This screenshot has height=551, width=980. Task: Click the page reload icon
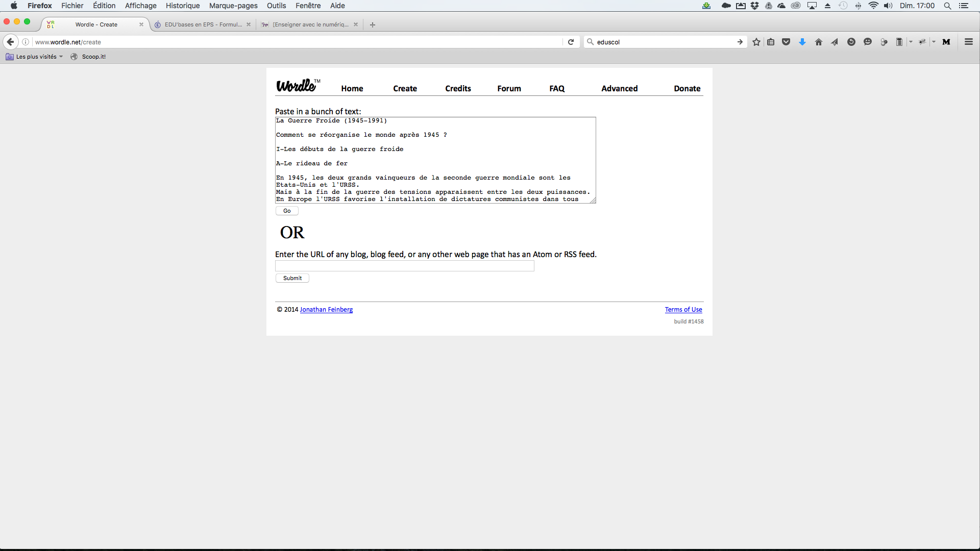(571, 42)
